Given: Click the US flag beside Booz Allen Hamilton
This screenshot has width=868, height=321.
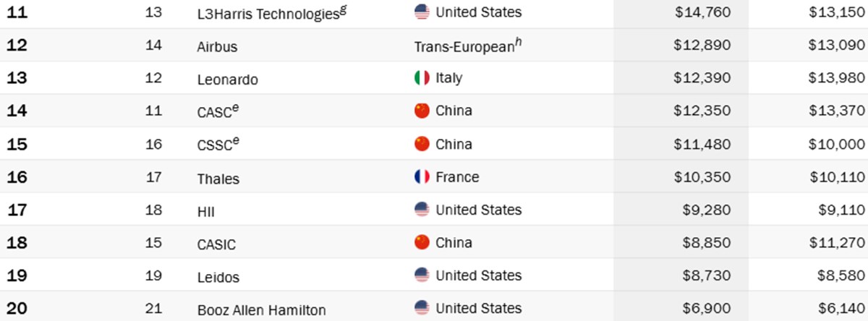Looking at the screenshot, I should coord(422,308).
